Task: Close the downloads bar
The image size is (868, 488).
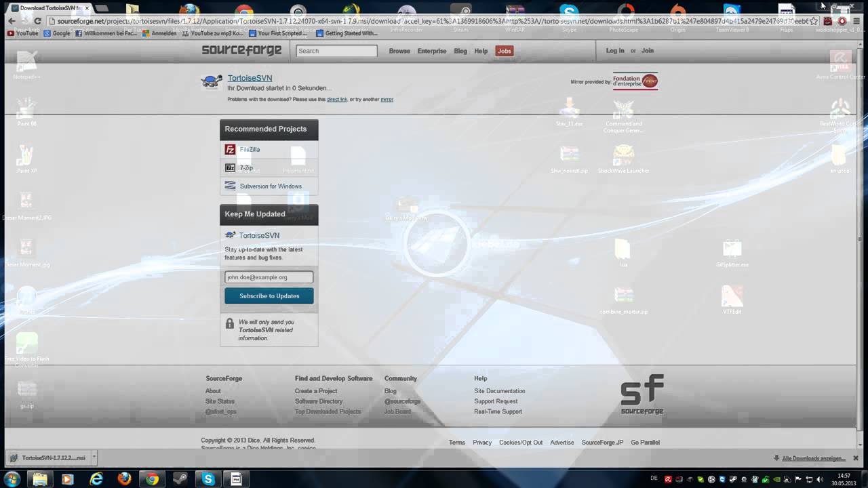Action: click(856, 458)
